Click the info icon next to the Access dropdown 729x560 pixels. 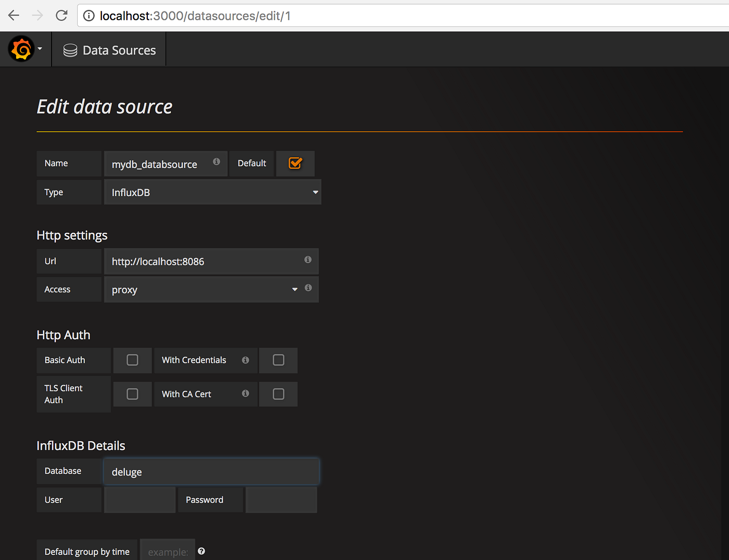[x=308, y=288]
